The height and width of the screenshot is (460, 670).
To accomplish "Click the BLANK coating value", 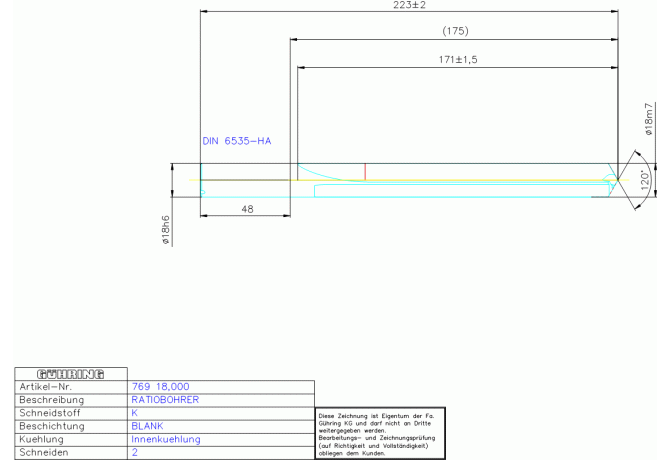I will click(x=147, y=425).
